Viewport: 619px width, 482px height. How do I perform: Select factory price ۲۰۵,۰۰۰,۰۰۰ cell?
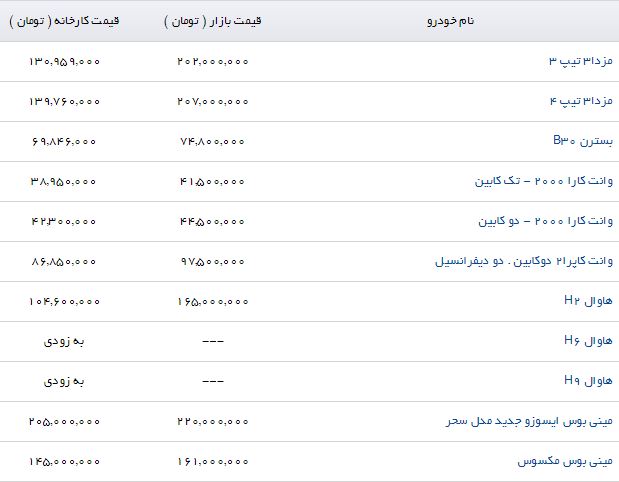click(64, 422)
